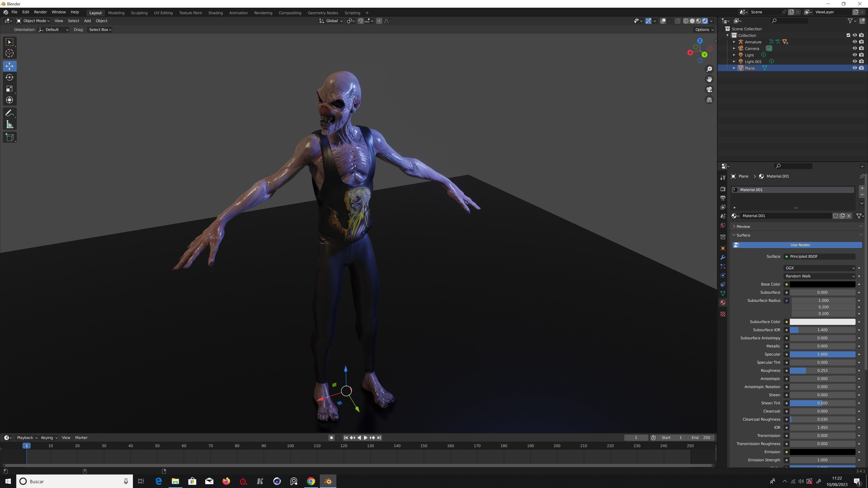Screen dimensions: 868x488
Task: Open the Orientation Default dropdown
Action: pyautogui.click(x=54, y=30)
